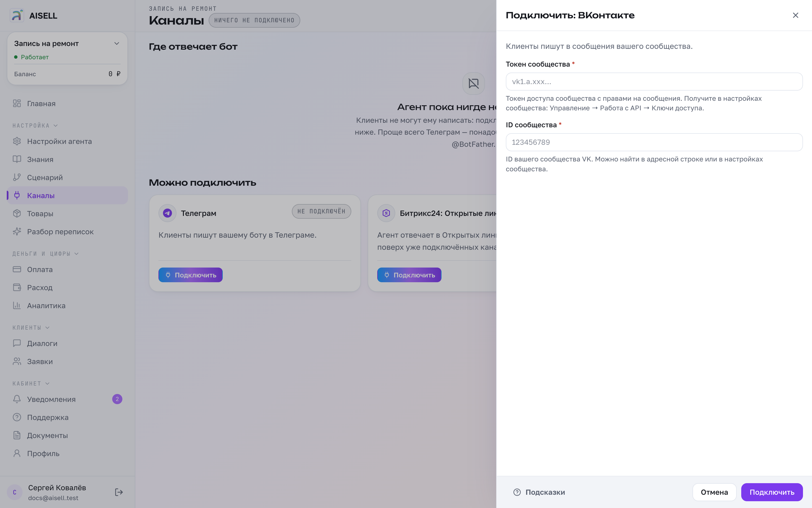Click the wallet icon beside Расход
This screenshot has width=812, height=508.
tap(17, 288)
